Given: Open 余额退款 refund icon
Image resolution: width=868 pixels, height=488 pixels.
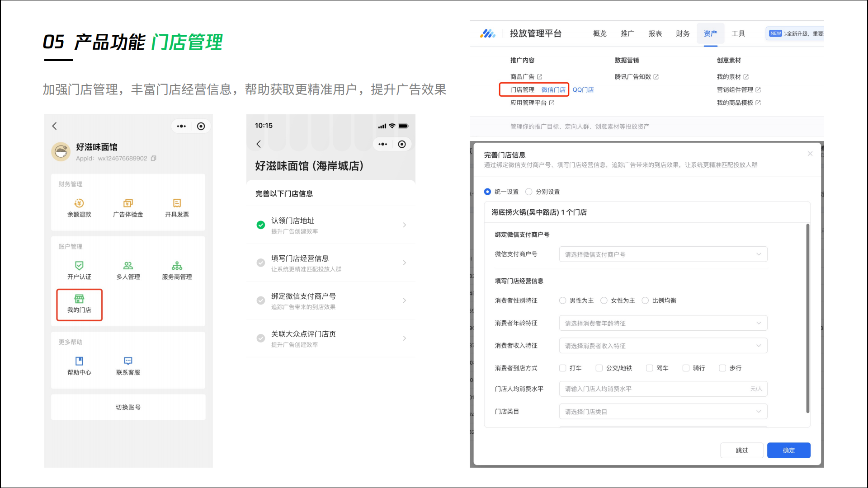Looking at the screenshot, I should point(79,203).
